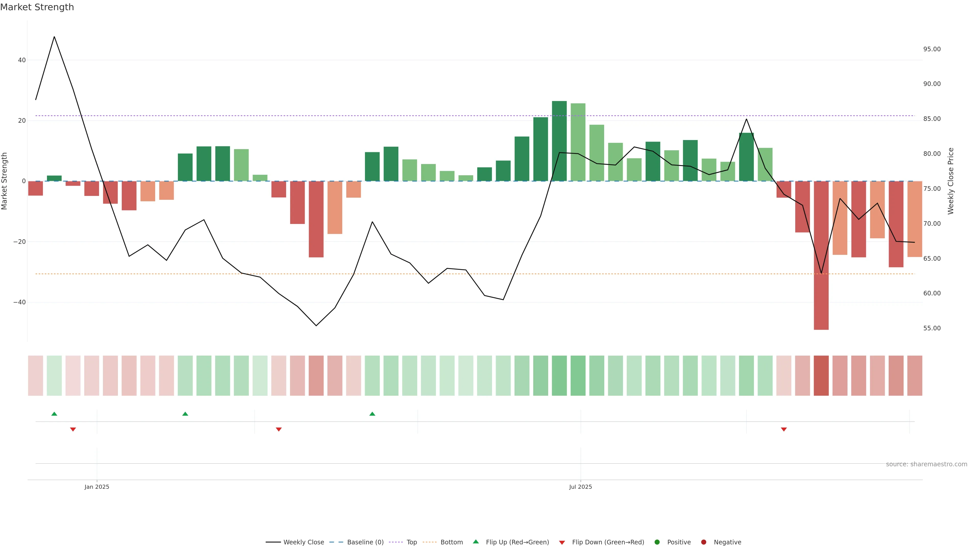
Task: Click the red Negative legend dot
Action: click(703, 542)
